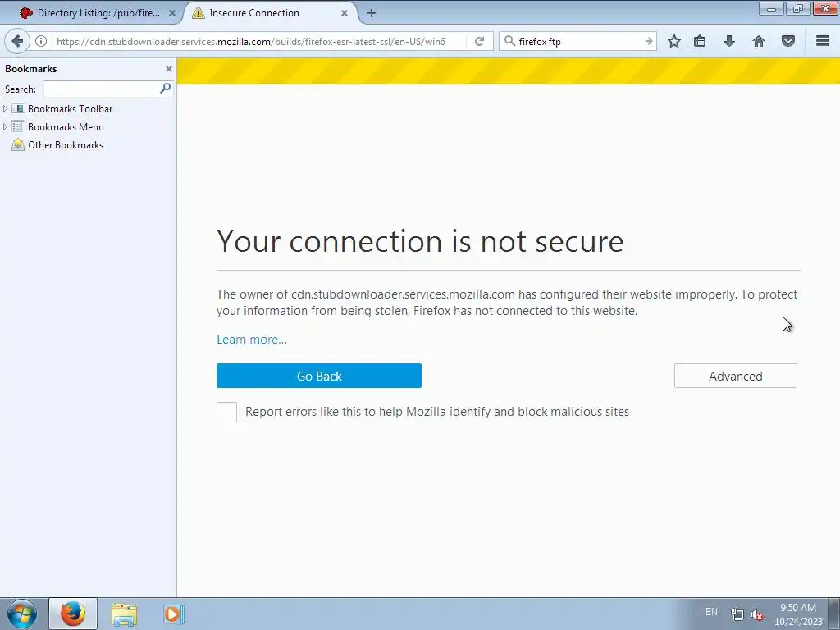Open site information icon in address bar
Viewport: 840px width, 630px height.
41,41
